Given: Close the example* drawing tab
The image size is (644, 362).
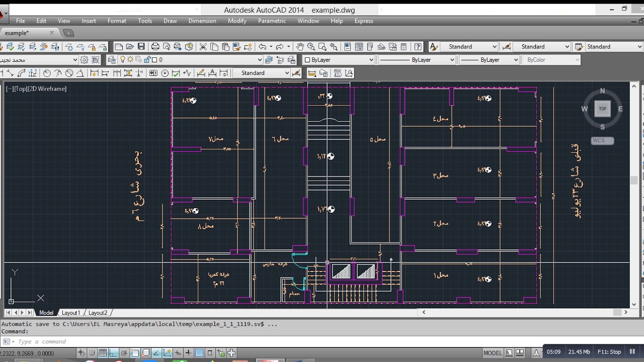Looking at the screenshot, I should coord(51,33).
